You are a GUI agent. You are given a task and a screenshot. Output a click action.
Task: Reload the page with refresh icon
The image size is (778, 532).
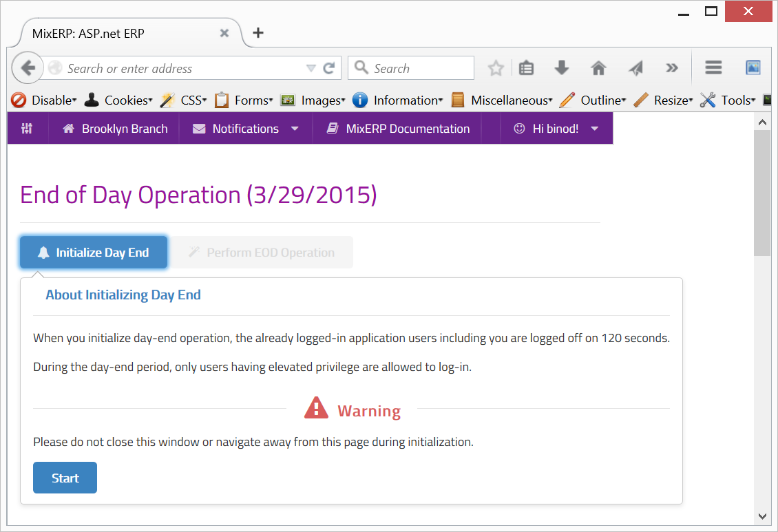point(329,68)
